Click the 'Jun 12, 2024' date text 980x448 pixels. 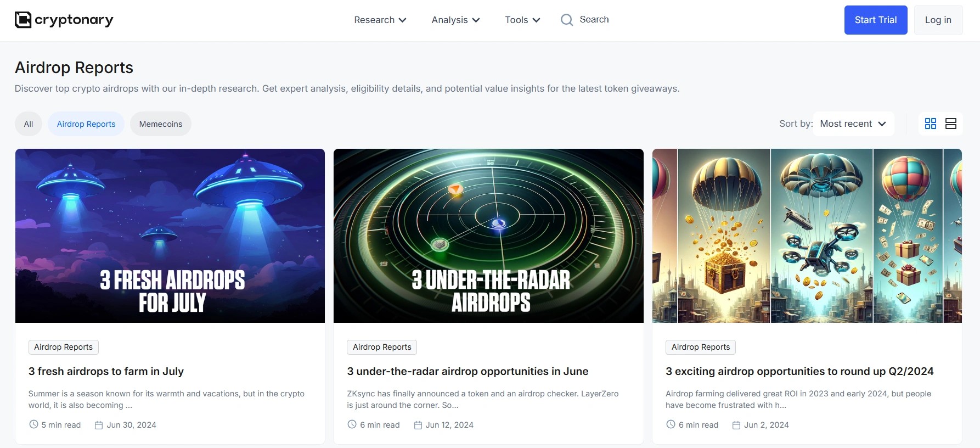pos(449,425)
